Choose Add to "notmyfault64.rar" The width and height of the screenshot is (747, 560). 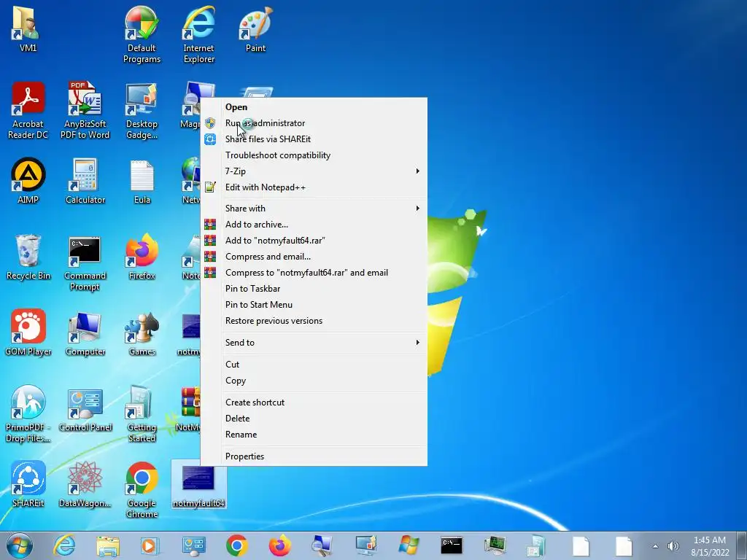[314, 241]
